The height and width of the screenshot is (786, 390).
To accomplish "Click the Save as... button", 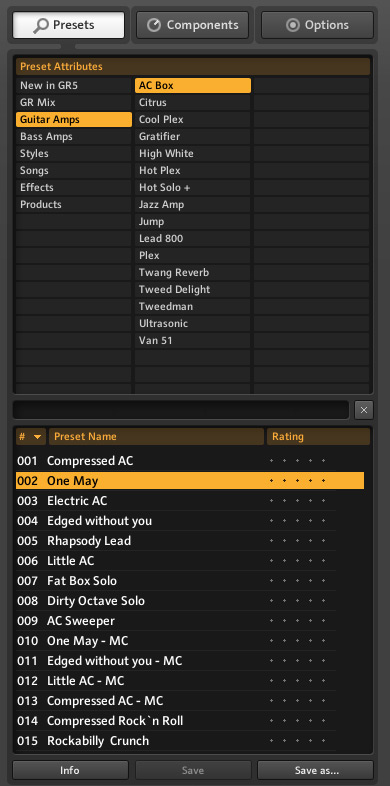I will pos(315,770).
